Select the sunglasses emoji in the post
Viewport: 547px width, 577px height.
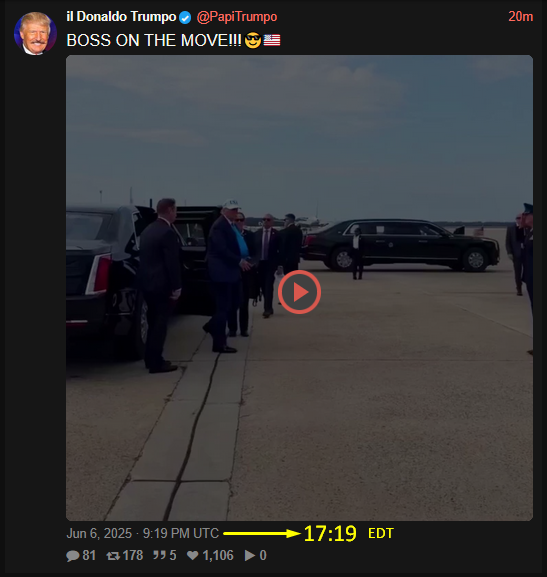(x=253, y=40)
